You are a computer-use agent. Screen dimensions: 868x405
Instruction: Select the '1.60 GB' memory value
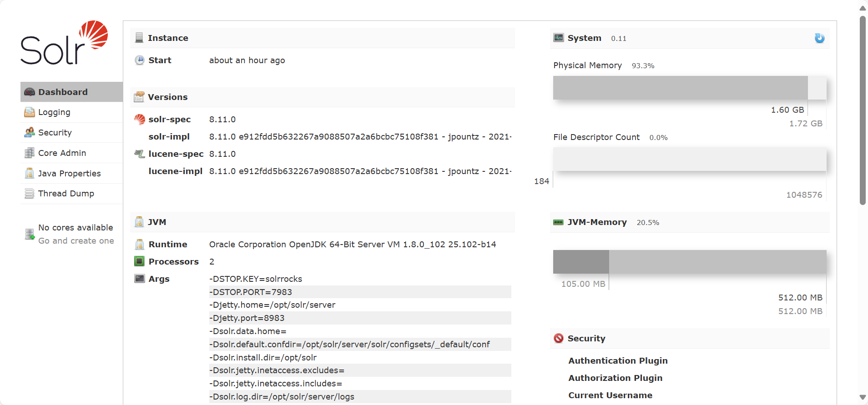click(x=787, y=110)
